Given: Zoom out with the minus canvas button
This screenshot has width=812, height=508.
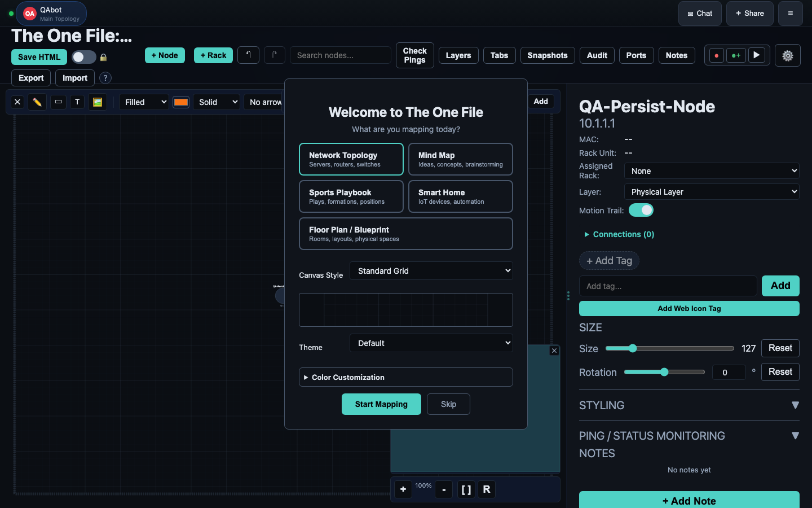Looking at the screenshot, I should (x=444, y=489).
